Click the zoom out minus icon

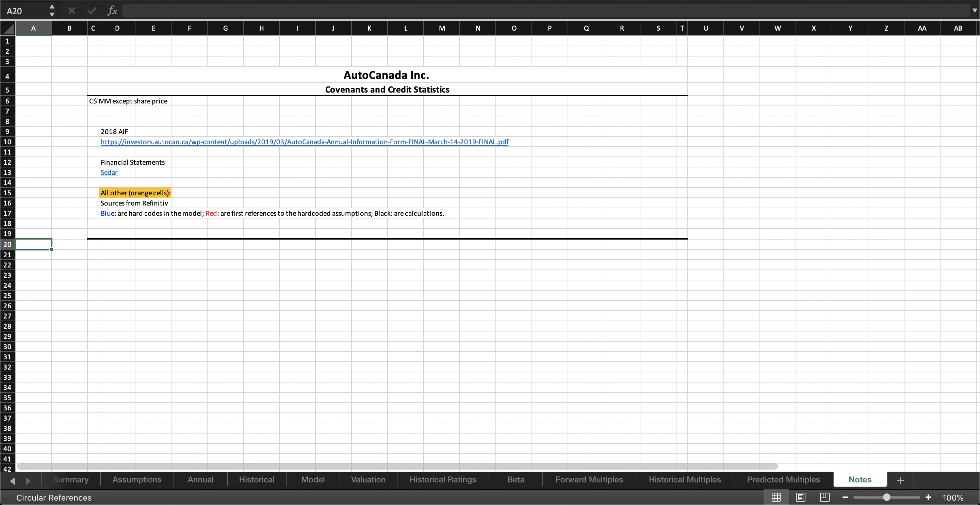[845, 498]
